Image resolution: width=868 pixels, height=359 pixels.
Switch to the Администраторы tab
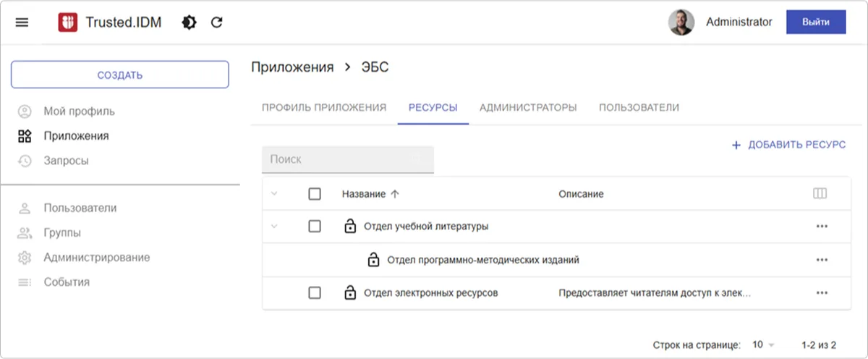click(527, 107)
